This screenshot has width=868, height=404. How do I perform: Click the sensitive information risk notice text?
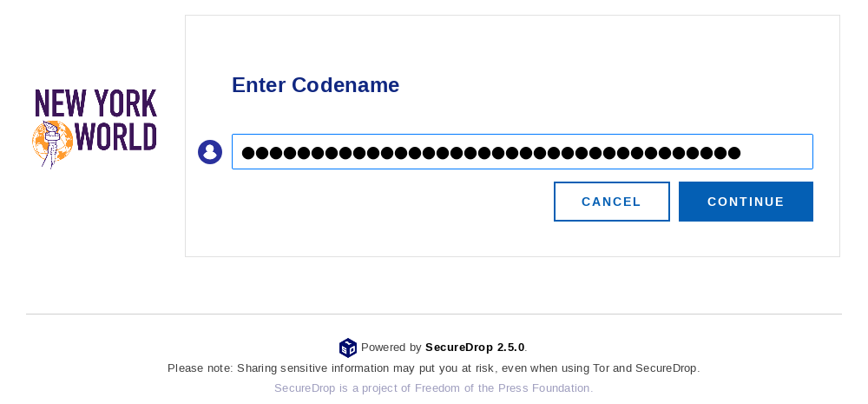(x=433, y=368)
